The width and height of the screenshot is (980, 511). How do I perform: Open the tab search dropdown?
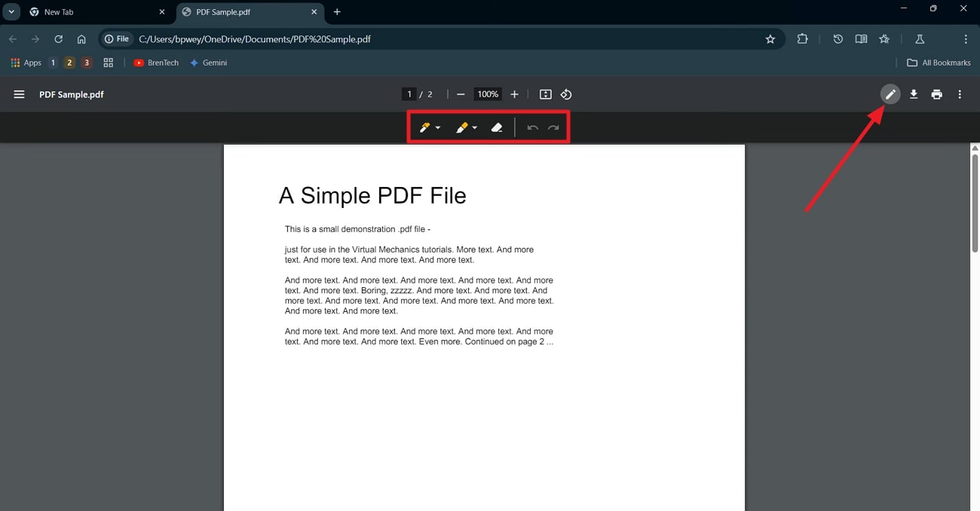pyautogui.click(x=11, y=12)
